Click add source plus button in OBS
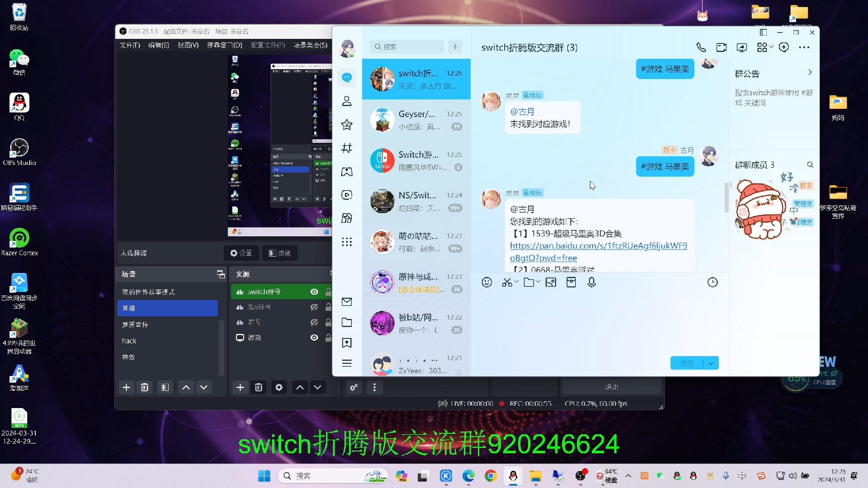 tap(241, 387)
